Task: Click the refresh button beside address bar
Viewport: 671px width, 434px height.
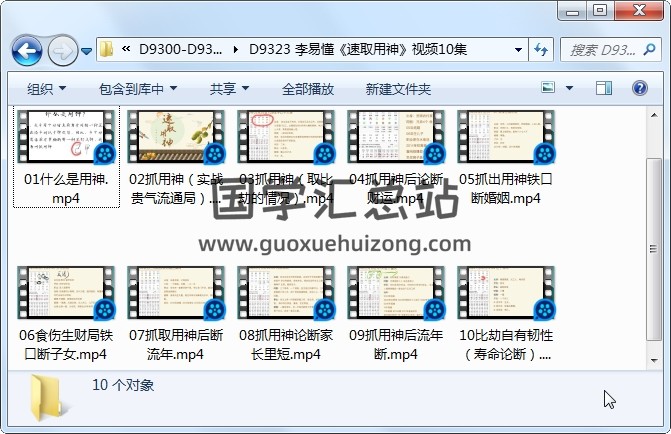Action: point(540,49)
